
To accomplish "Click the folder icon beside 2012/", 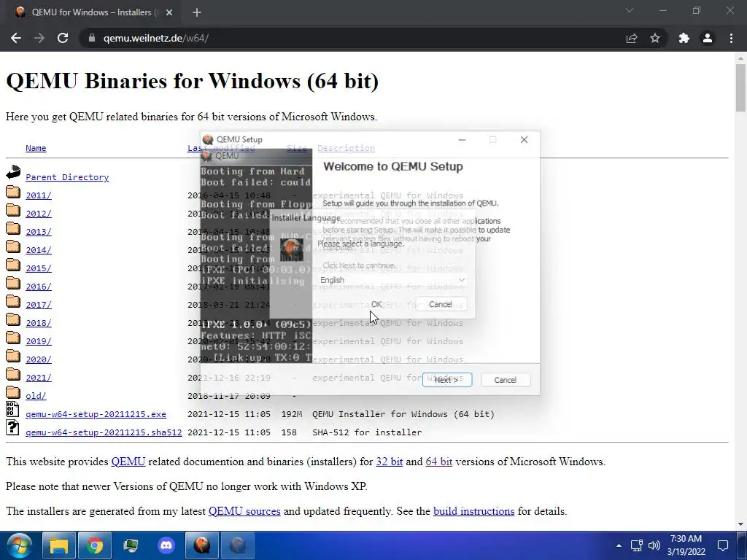I will click(x=13, y=211).
